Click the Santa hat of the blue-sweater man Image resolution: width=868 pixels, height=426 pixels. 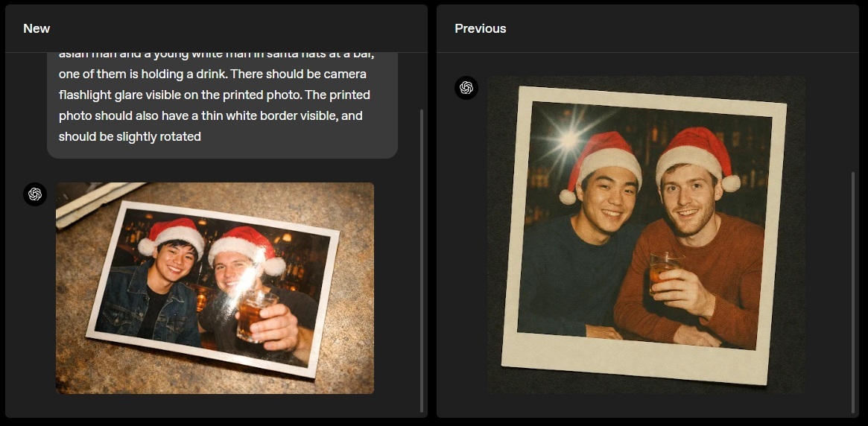coord(601,163)
